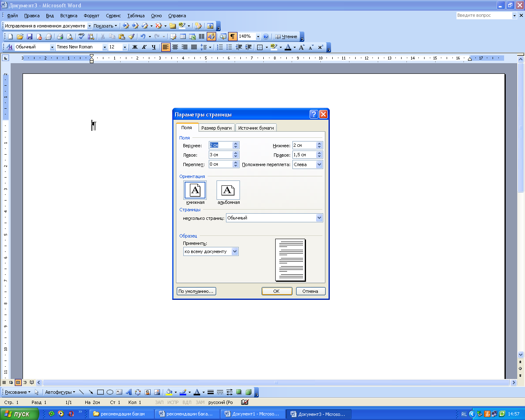Click the Print icon in Standard toolbar

click(60, 37)
